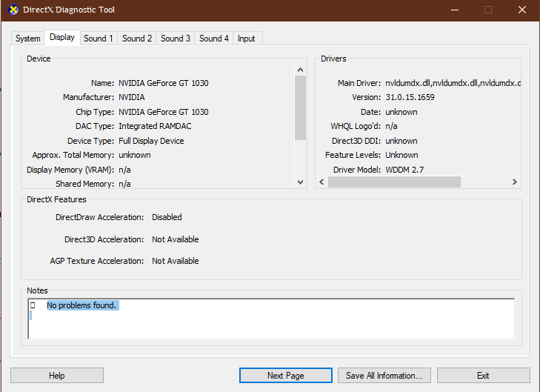This screenshot has height=392, width=540.
Task: Click the 'Direct3D Acceleration:' label
Action: tap(104, 239)
